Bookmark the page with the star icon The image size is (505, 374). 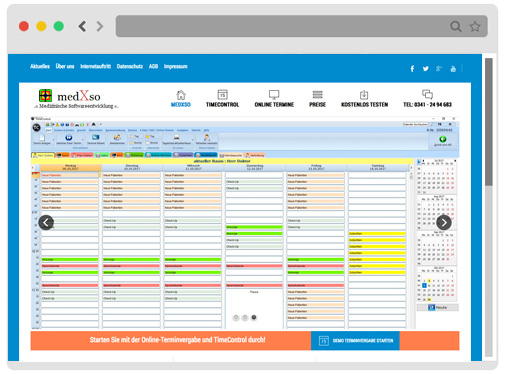pyautogui.click(x=475, y=26)
